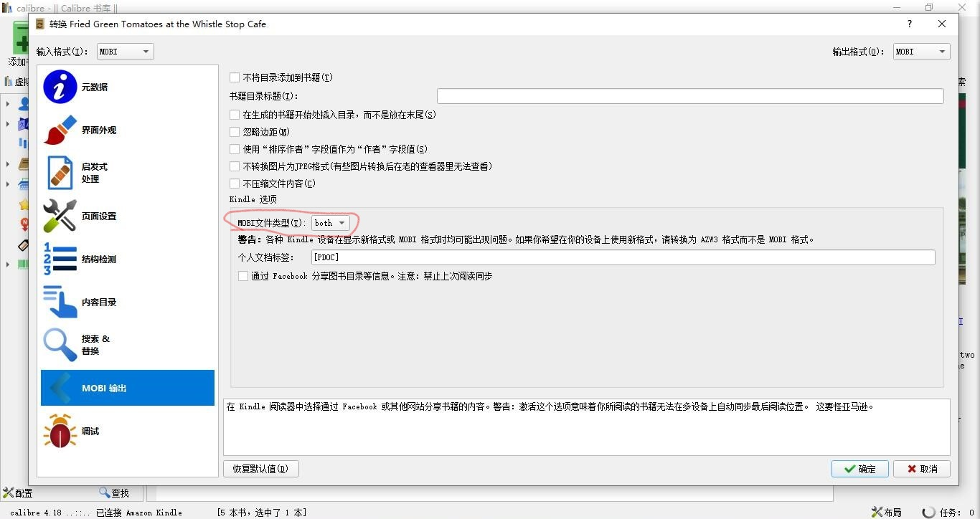Select the MOBI 输出 section
Screen dimensions: 980x519
(x=128, y=388)
